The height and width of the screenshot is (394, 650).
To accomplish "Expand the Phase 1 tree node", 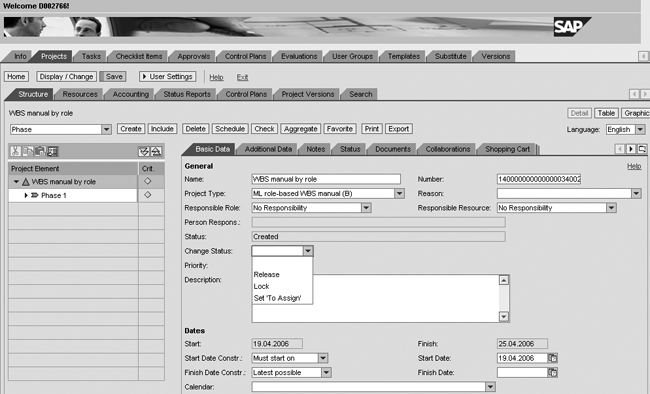I will point(26,195).
